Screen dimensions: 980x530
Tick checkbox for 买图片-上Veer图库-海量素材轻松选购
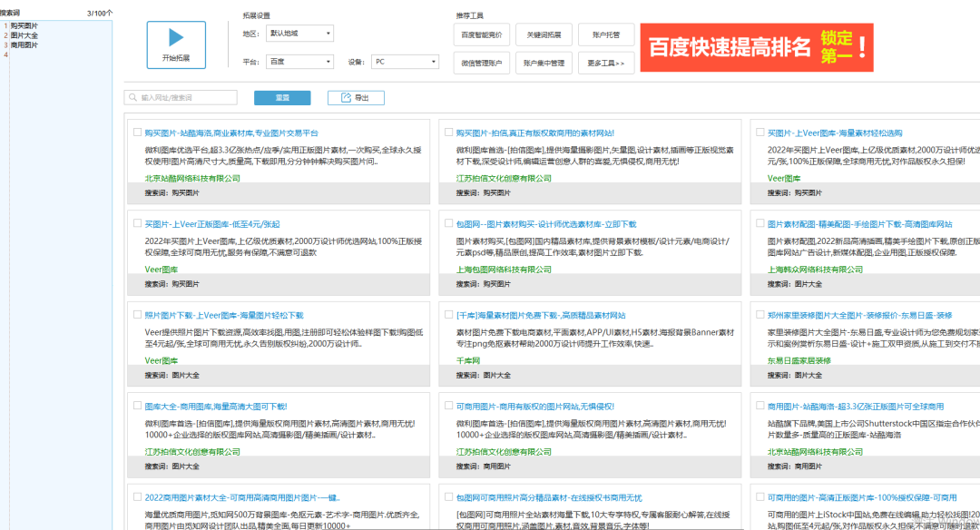[760, 132]
